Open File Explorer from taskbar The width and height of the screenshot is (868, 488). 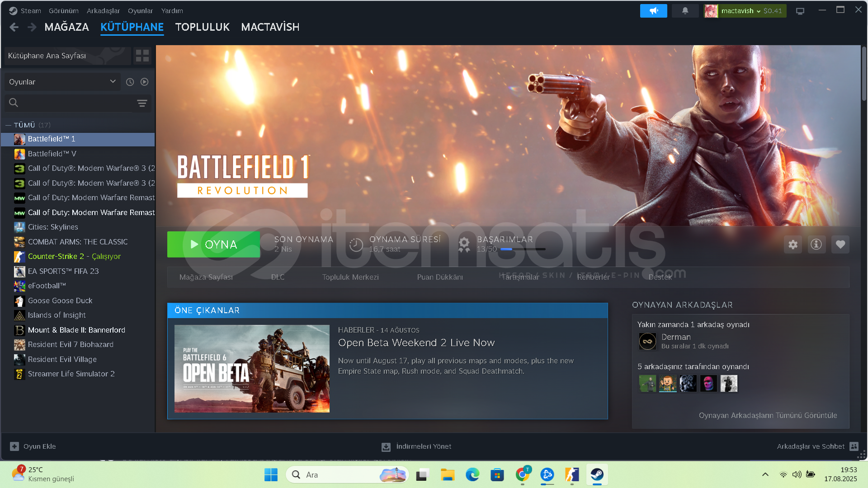[x=448, y=474]
